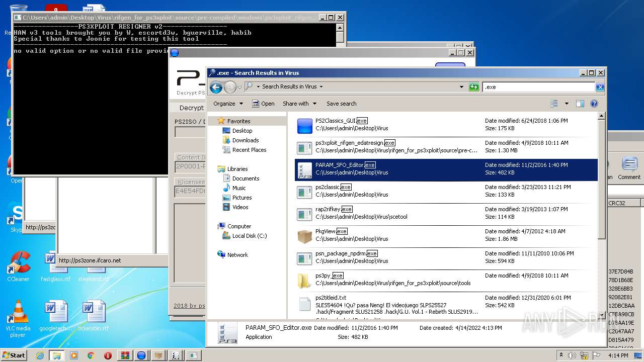
Task: Open Opera from the taskbar
Action: point(108,355)
